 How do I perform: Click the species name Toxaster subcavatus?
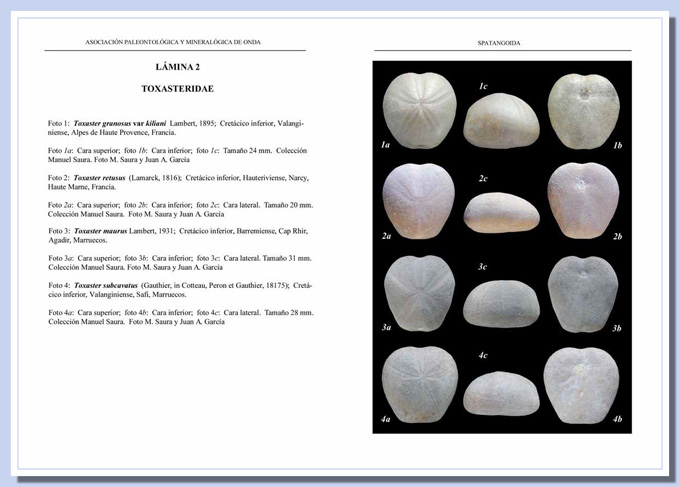(x=106, y=285)
